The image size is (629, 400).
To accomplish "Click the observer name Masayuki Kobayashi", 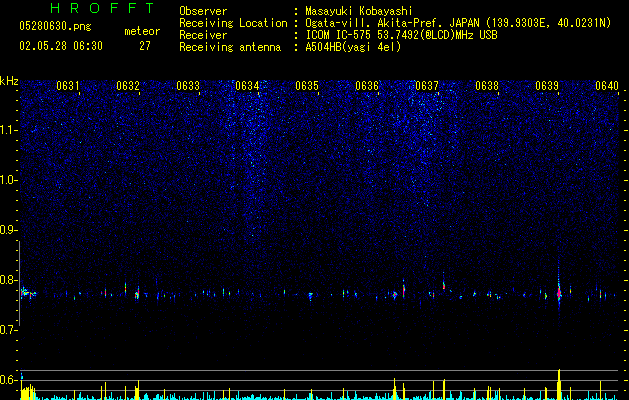I will point(359,11).
